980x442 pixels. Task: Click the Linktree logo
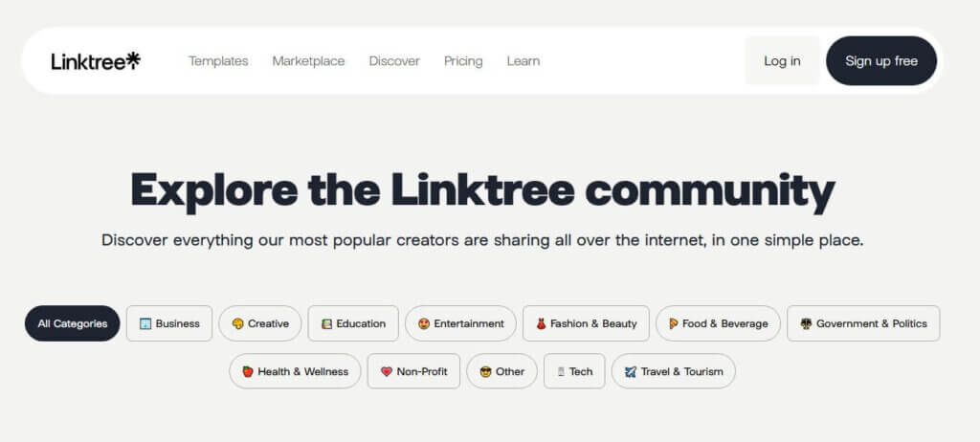[x=96, y=61]
